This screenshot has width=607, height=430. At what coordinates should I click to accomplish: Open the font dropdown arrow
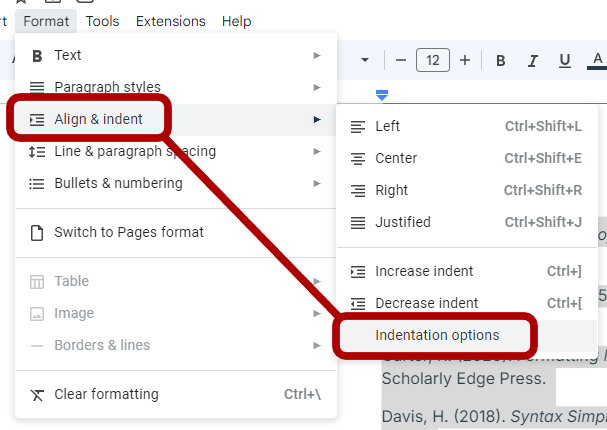365,60
